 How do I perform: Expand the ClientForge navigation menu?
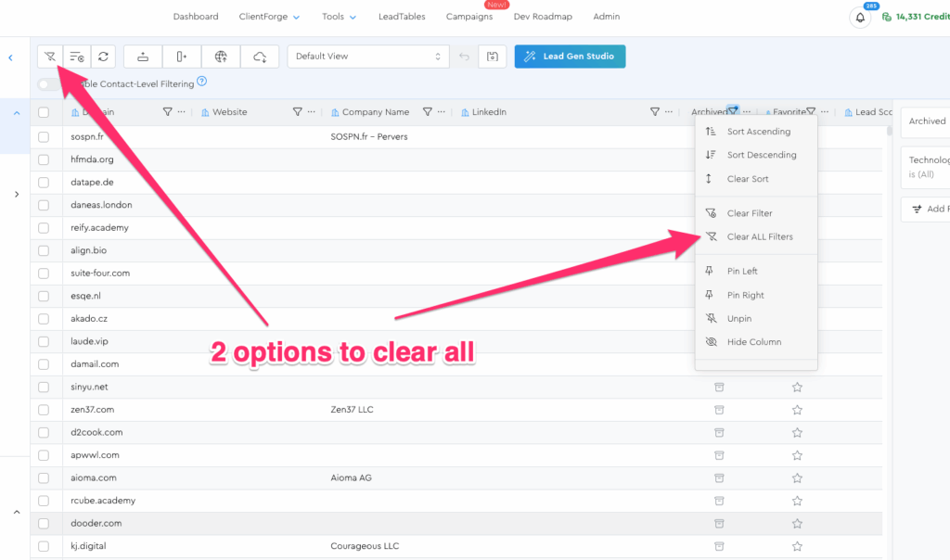pyautogui.click(x=270, y=17)
